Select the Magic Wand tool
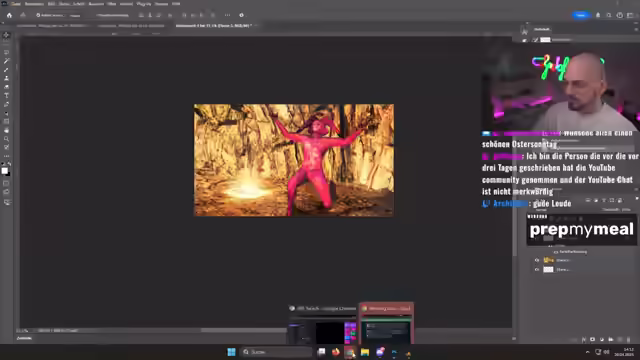The height and width of the screenshot is (360, 640). pos(6,61)
